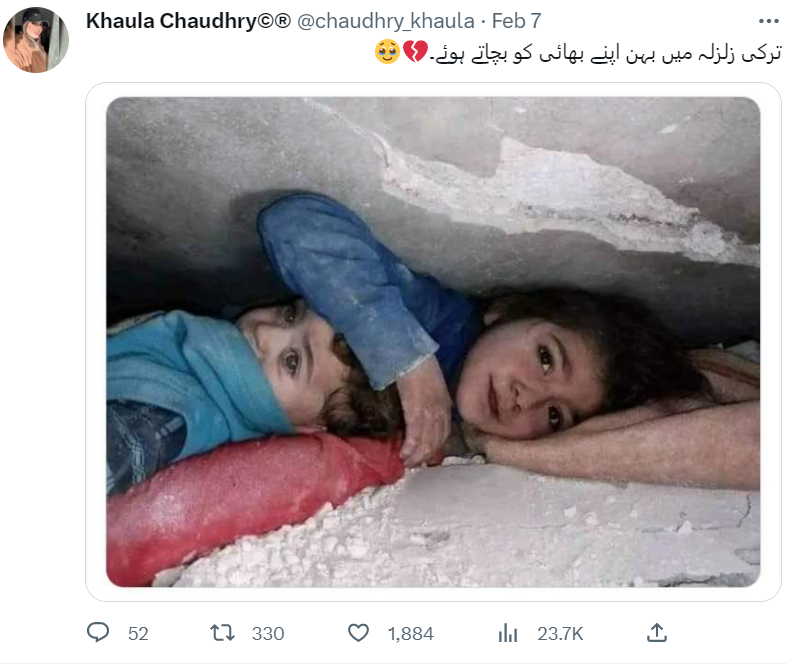Click the broken heart emoji in the tweet

pyautogui.click(x=414, y=52)
